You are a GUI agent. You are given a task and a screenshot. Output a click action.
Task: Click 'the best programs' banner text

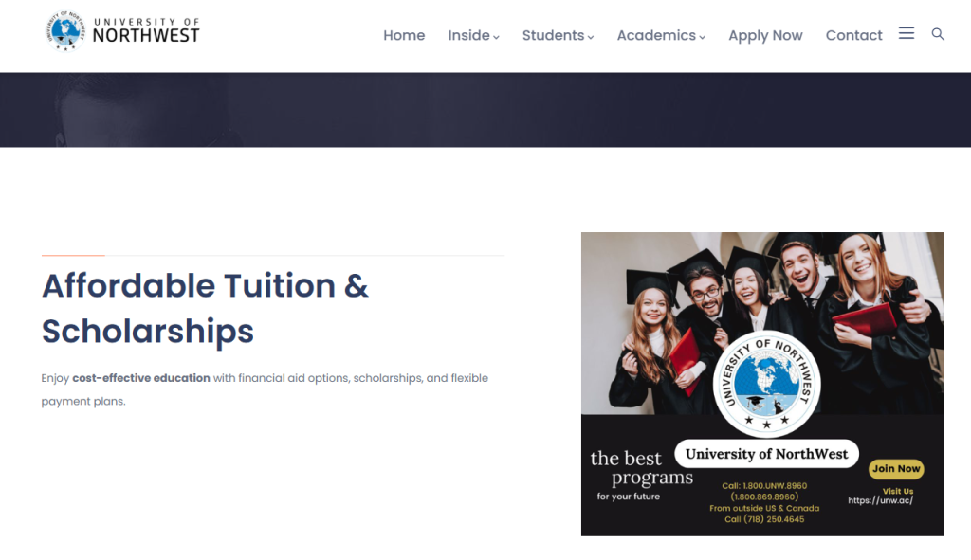[x=642, y=468]
